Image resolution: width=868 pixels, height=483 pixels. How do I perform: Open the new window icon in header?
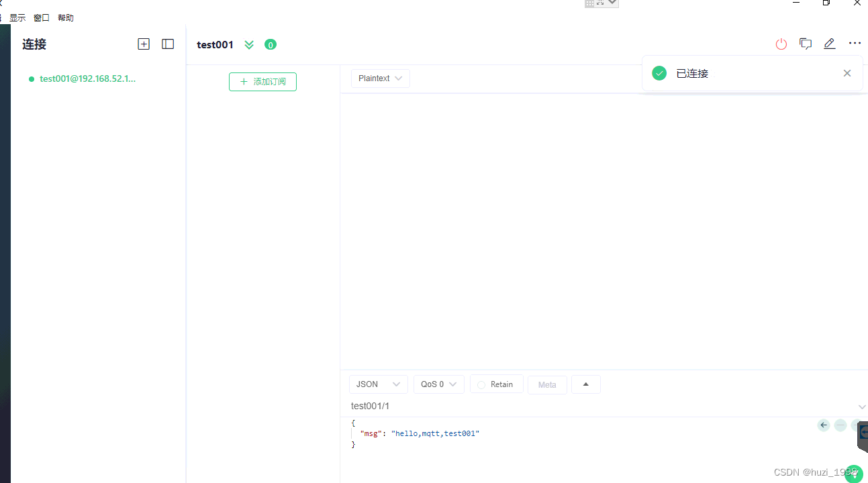point(806,44)
